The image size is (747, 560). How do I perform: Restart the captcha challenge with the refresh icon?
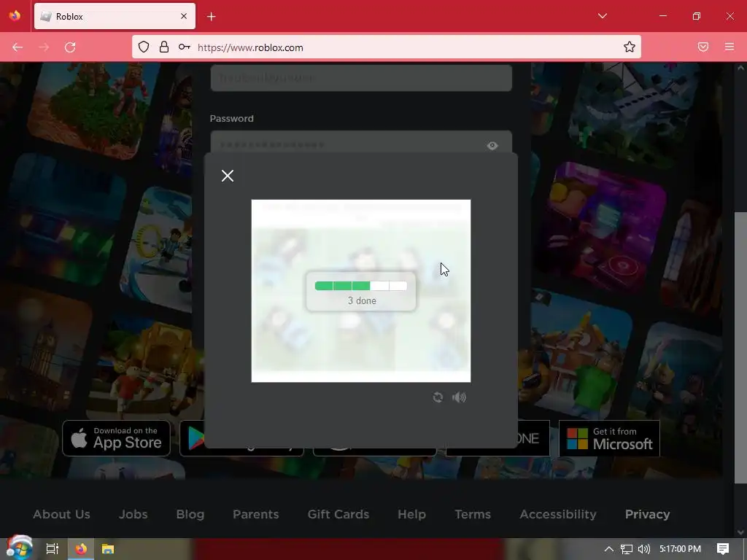coord(438,397)
